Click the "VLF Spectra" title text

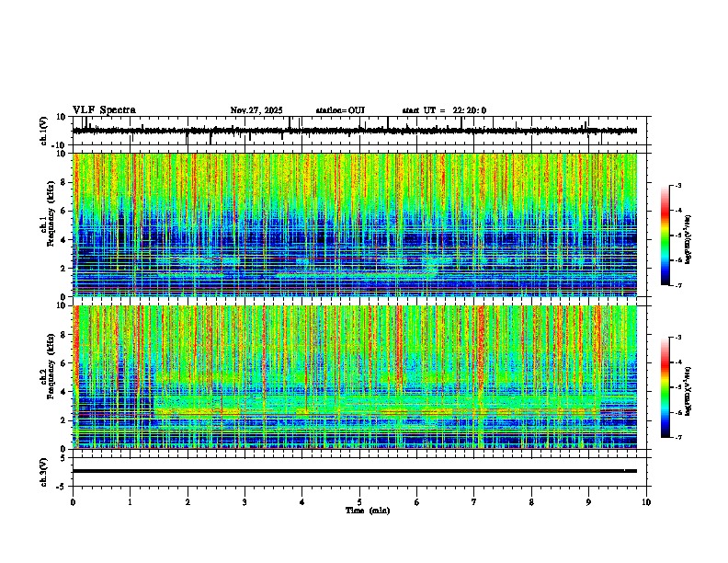[104, 110]
